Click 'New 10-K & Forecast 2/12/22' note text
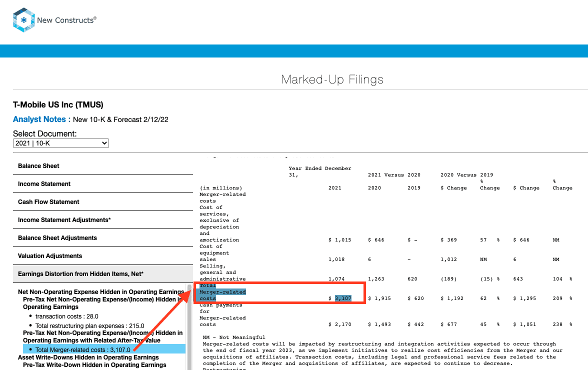588x370 pixels. 121,119
